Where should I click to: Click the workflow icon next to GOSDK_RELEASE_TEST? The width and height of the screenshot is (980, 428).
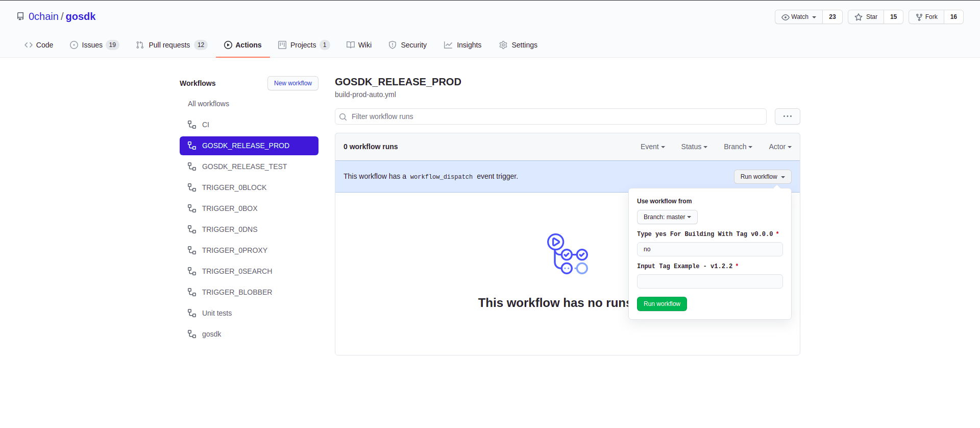[x=192, y=167]
